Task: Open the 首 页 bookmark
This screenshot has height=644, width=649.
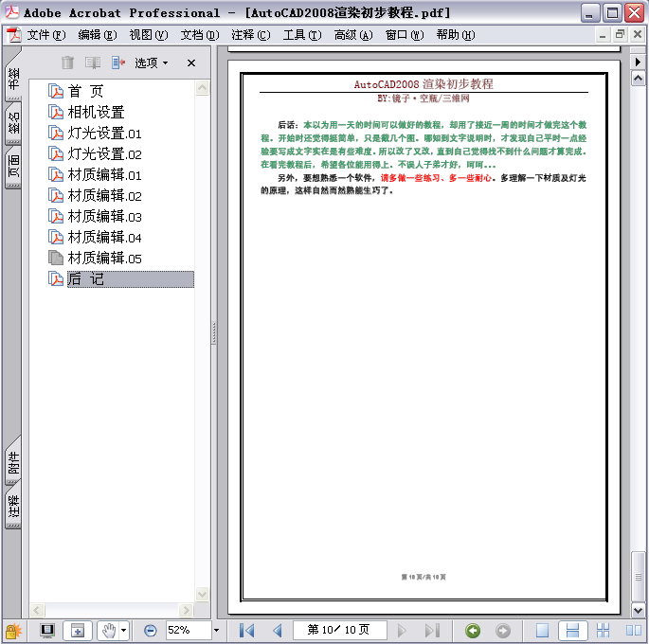Action: [x=85, y=91]
